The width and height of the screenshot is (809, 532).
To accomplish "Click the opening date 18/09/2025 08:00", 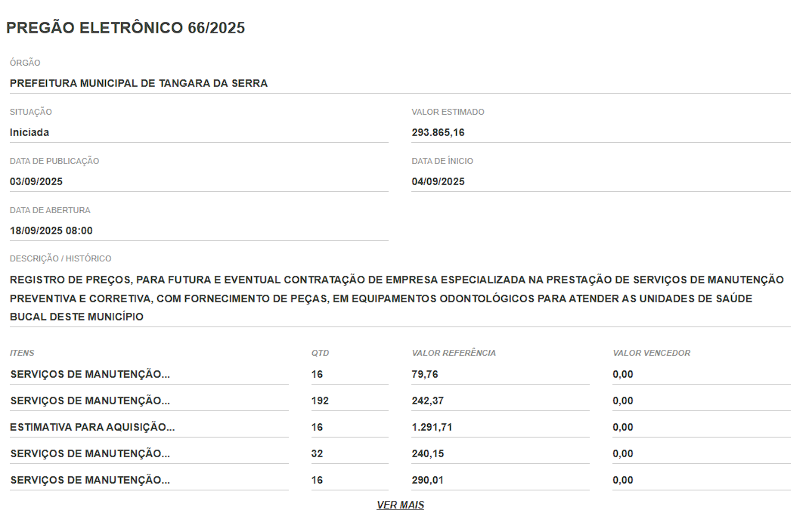I will tap(51, 230).
